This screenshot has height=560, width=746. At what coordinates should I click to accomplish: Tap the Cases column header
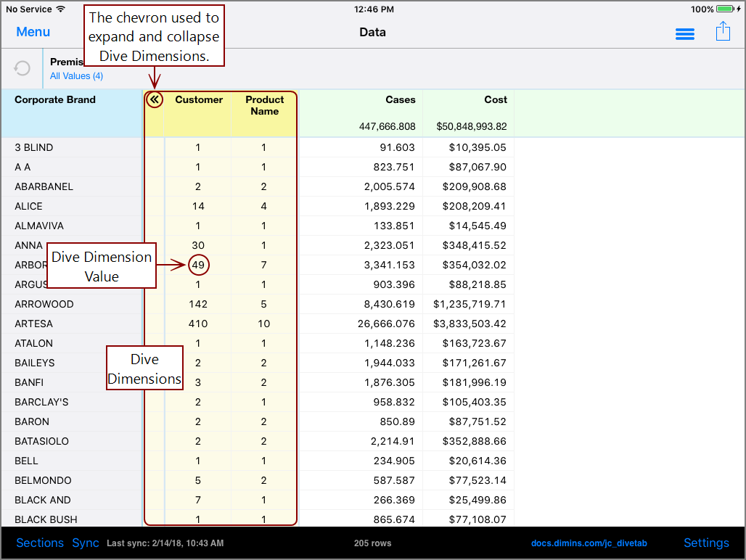pos(400,100)
